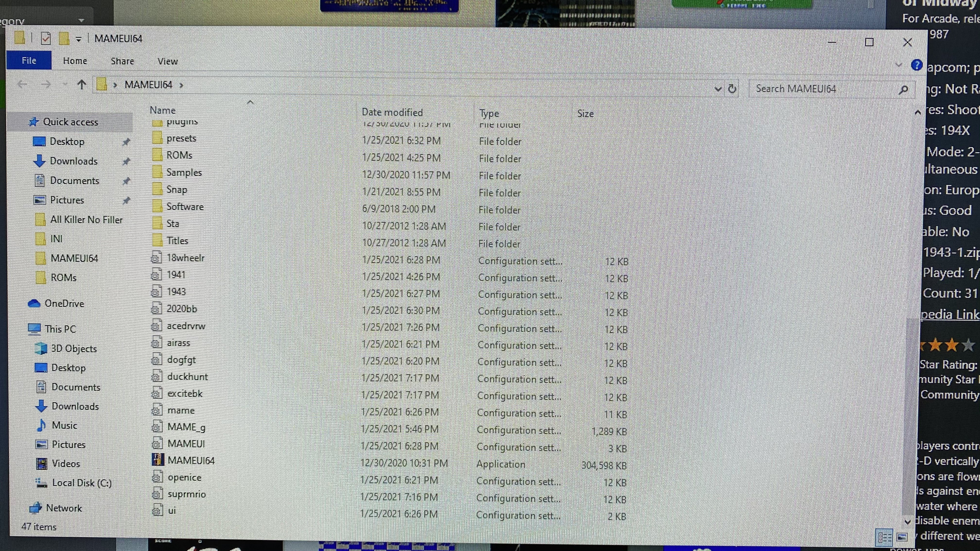Select Local Disk (C:) in sidebar
Image resolution: width=980 pixels, height=551 pixels.
pos(82,483)
